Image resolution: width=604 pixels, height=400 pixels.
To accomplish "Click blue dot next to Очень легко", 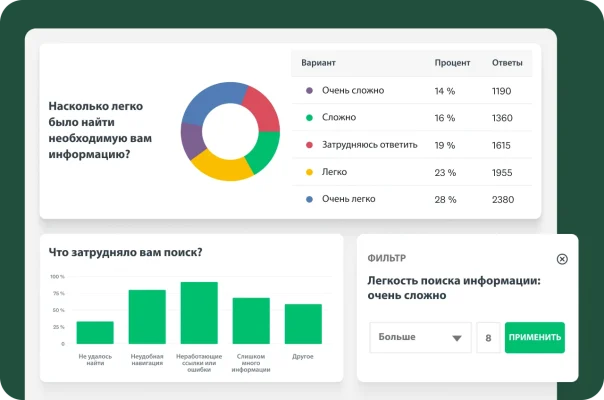I will [x=309, y=199].
